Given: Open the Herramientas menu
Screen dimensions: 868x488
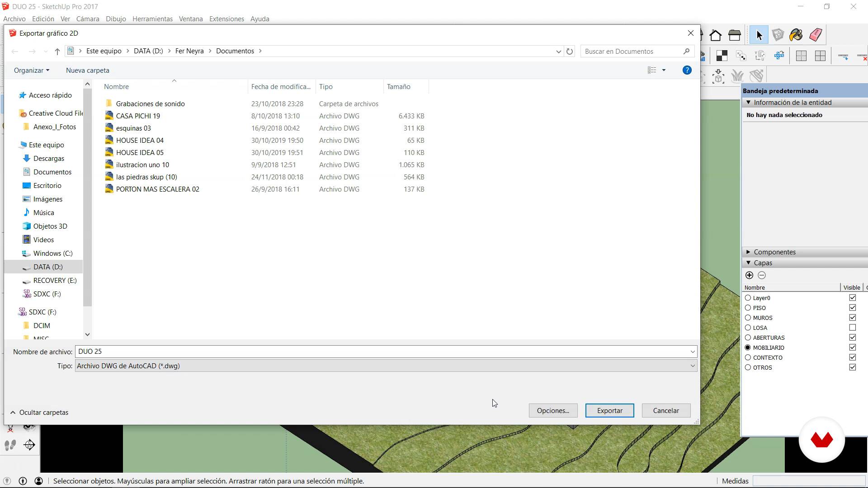Looking at the screenshot, I should (x=152, y=19).
